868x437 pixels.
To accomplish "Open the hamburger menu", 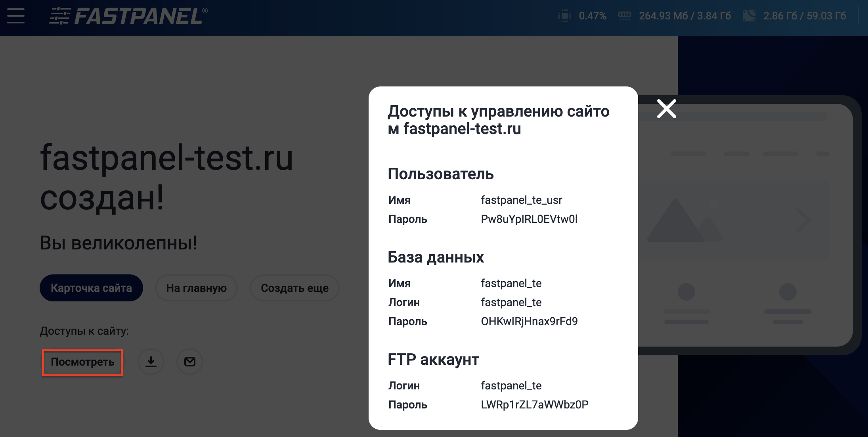I will click(x=16, y=16).
